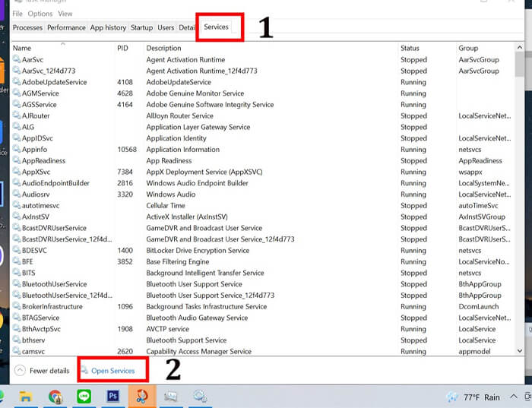Click the 77°F Rain weather widget
The image size is (532, 408).
point(473,397)
